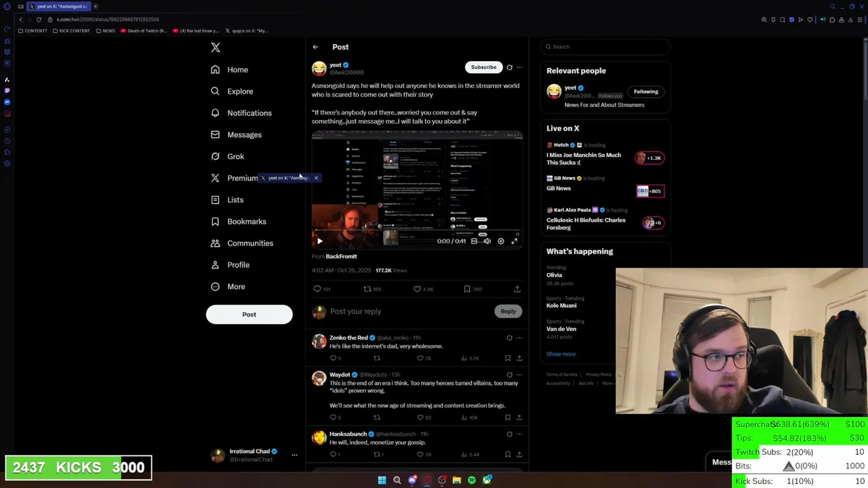Viewport: 868px width, 488px height.
Task: Open the Communities page
Action: pos(241,243)
